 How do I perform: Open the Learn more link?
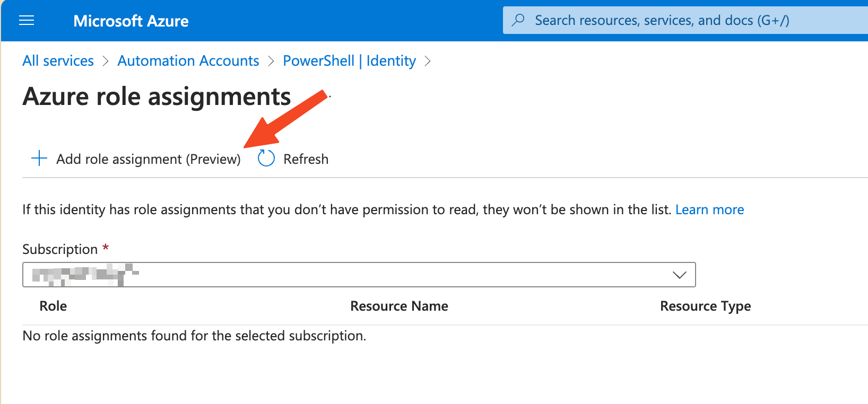point(709,210)
